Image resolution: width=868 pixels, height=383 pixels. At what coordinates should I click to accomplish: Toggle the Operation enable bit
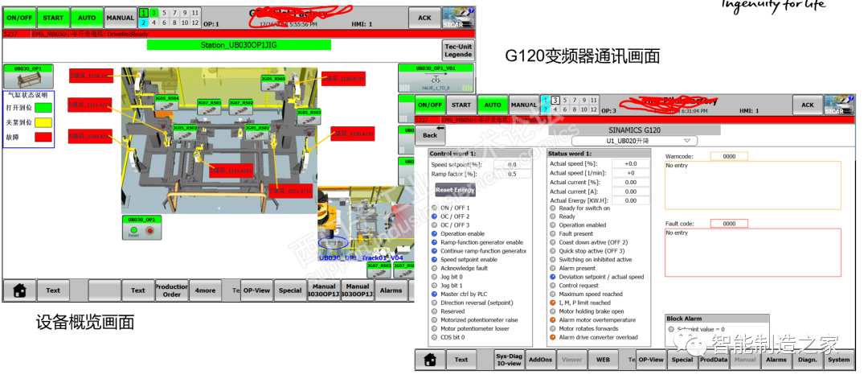click(435, 234)
